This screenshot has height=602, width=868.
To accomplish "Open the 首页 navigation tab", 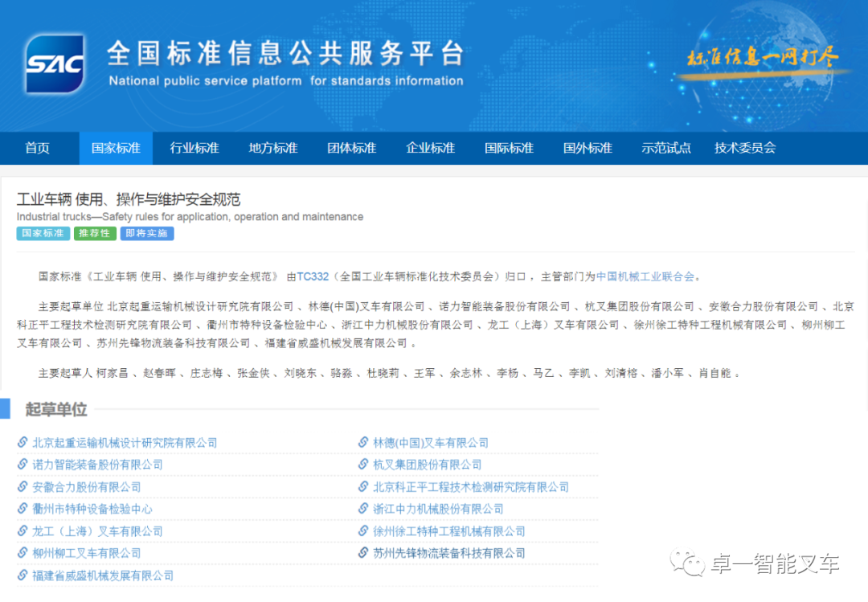I will pos(37,148).
